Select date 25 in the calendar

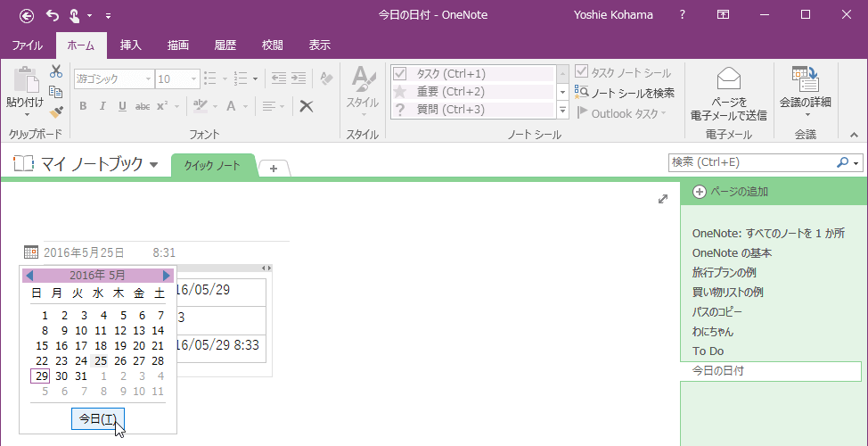pyautogui.click(x=100, y=361)
